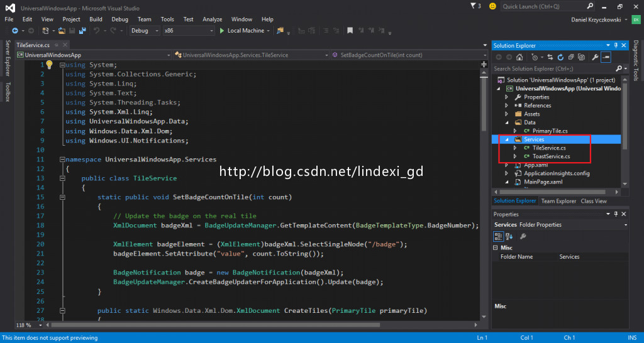
Task: Click the notifications flag icon
Action: (473, 6)
